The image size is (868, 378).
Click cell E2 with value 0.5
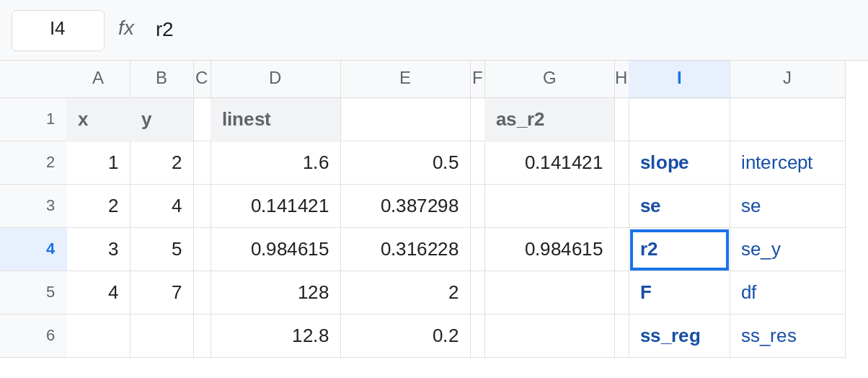[x=405, y=162]
